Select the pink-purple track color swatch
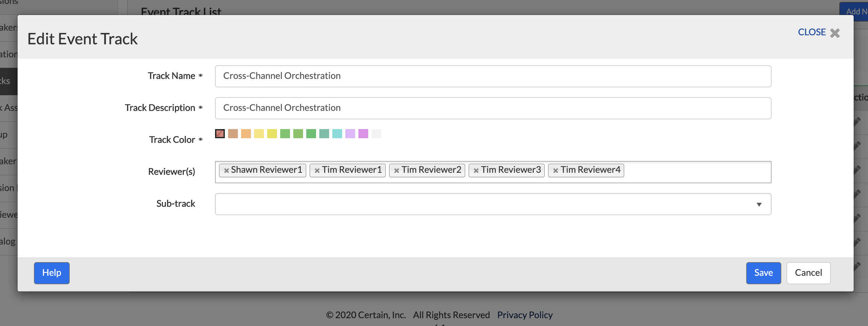 coord(363,134)
